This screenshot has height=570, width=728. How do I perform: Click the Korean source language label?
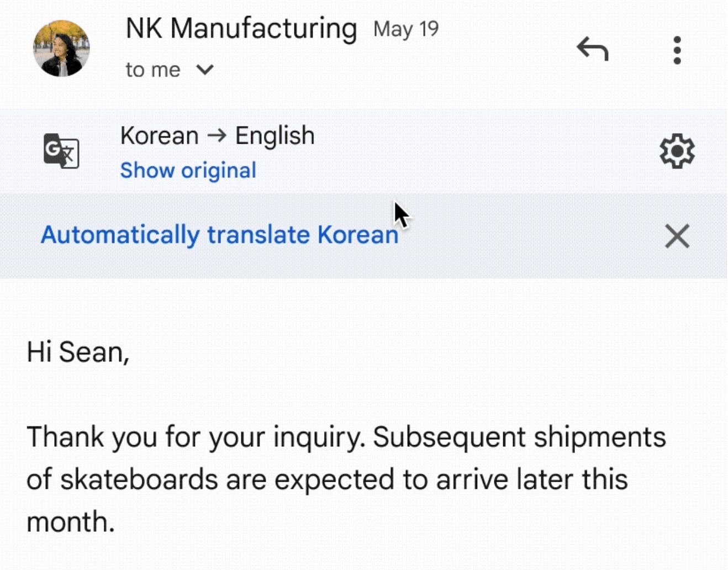pyautogui.click(x=160, y=136)
